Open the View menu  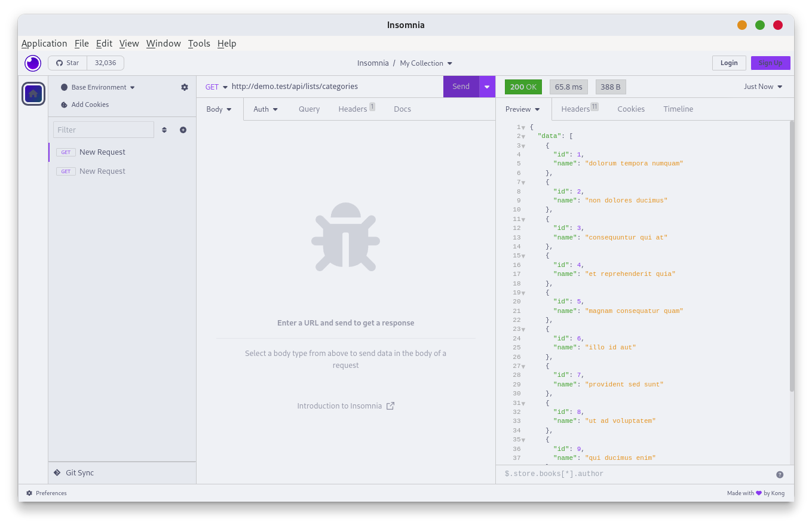click(129, 44)
